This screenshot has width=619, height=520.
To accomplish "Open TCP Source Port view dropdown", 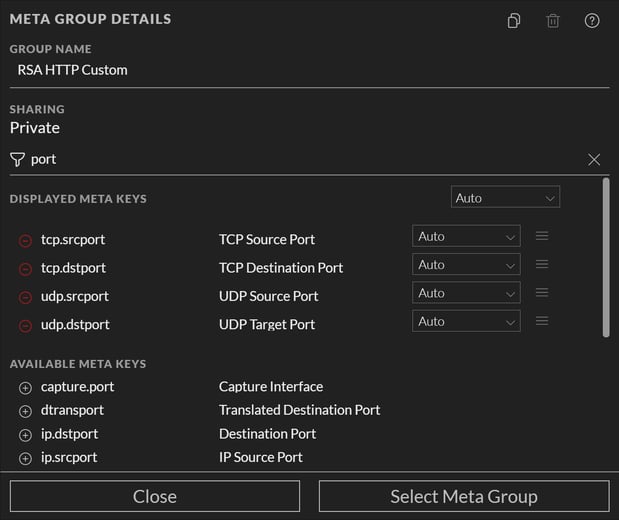I will coord(466,237).
